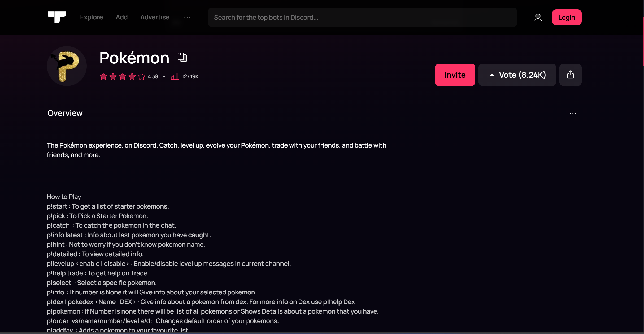The height and width of the screenshot is (334, 644).
Task: Click the p!help trade line
Action: pos(98,273)
